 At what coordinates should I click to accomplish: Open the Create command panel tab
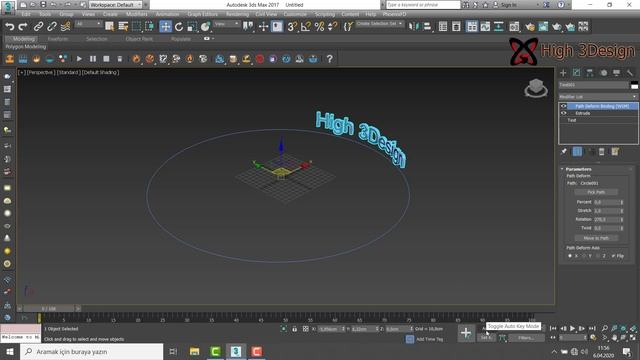pos(563,73)
